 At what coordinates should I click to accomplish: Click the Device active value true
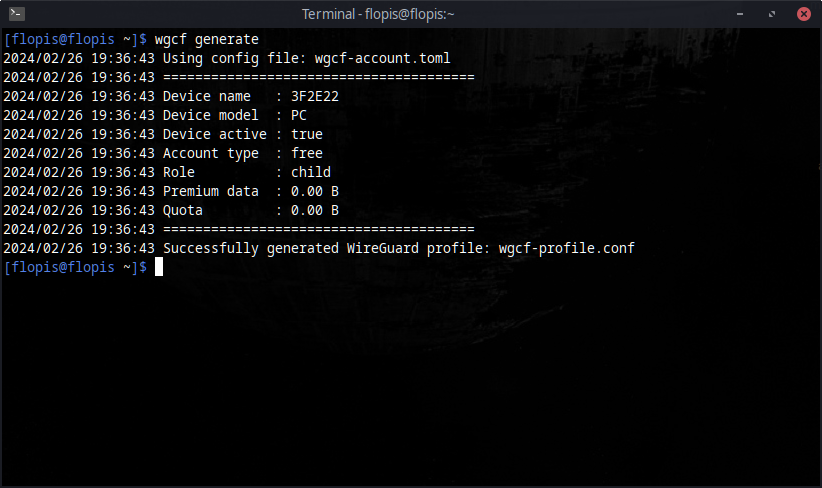click(x=307, y=134)
